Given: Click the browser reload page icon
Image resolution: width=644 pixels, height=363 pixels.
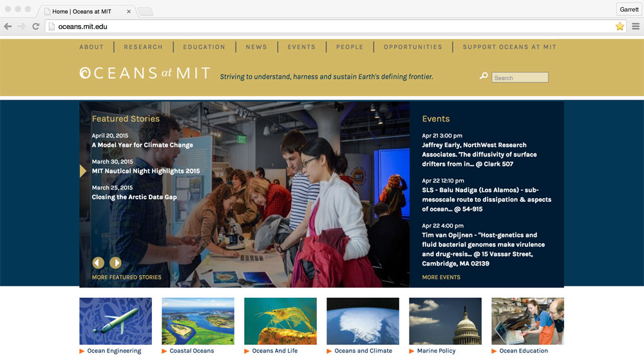Looking at the screenshot, I should tap(36, 26).
